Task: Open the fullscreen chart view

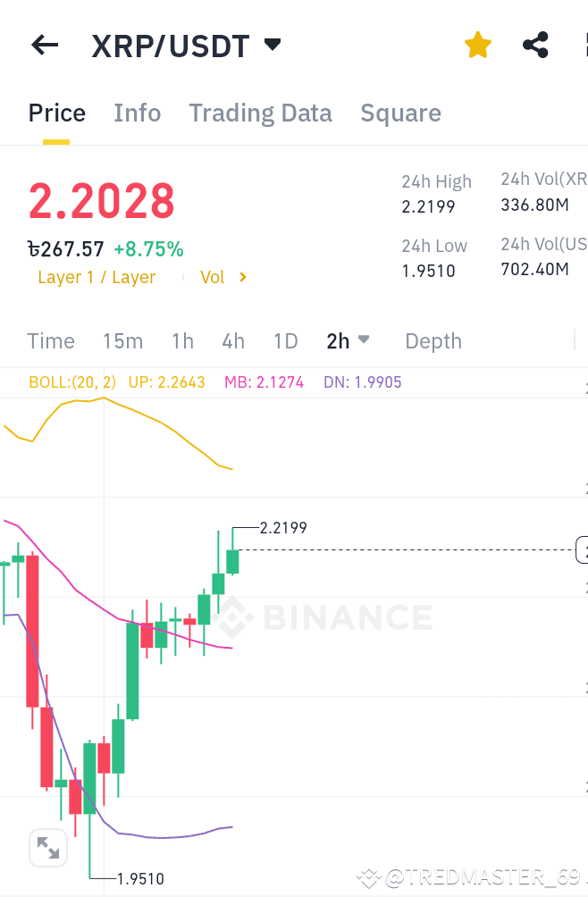Action: coord(48,847)
